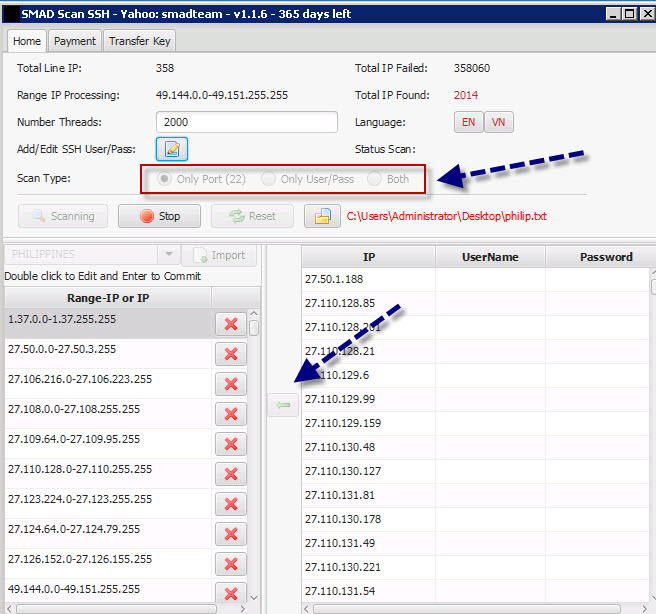This screenshot has height=614, width=656.
Task: Click the UserName column header
Action: (490, 257)
